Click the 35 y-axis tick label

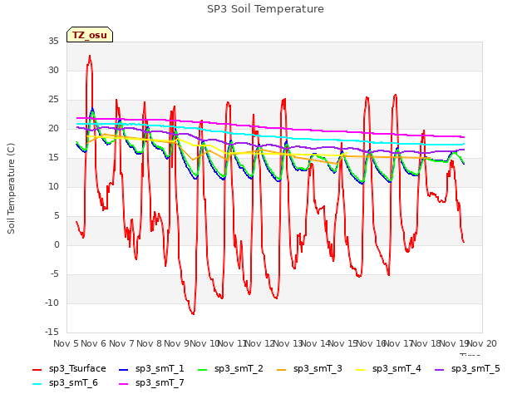[53, 41]
